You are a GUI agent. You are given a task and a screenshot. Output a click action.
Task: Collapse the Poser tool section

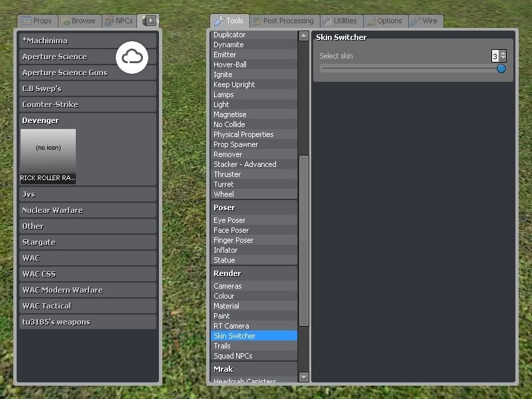254,207
